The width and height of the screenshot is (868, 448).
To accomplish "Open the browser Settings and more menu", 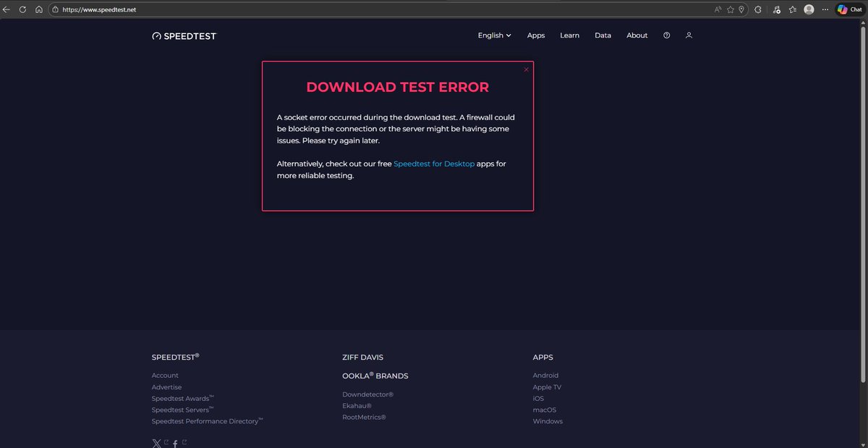I will pyautogui.click(x=825, y=9).
